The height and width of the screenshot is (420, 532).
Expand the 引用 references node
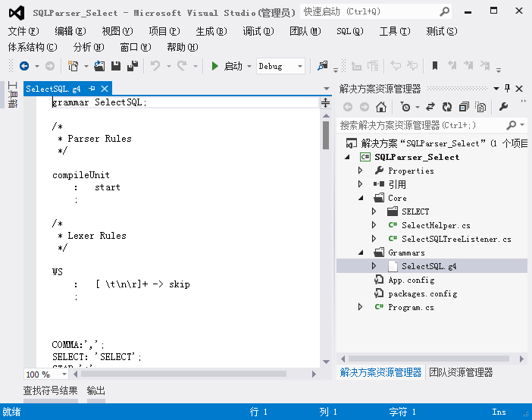tap(360, 184)
